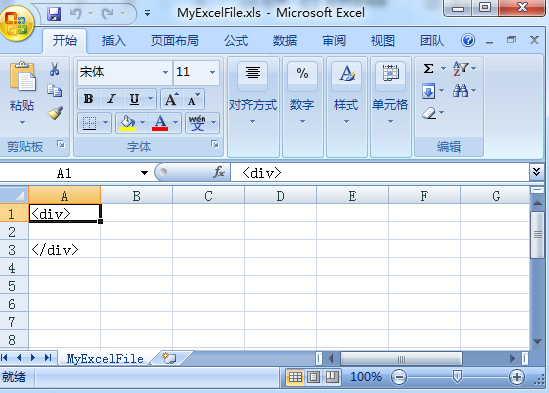Select cell A3 containing </div>
This screenshot has width=549, height=393.
coord(65,249)
